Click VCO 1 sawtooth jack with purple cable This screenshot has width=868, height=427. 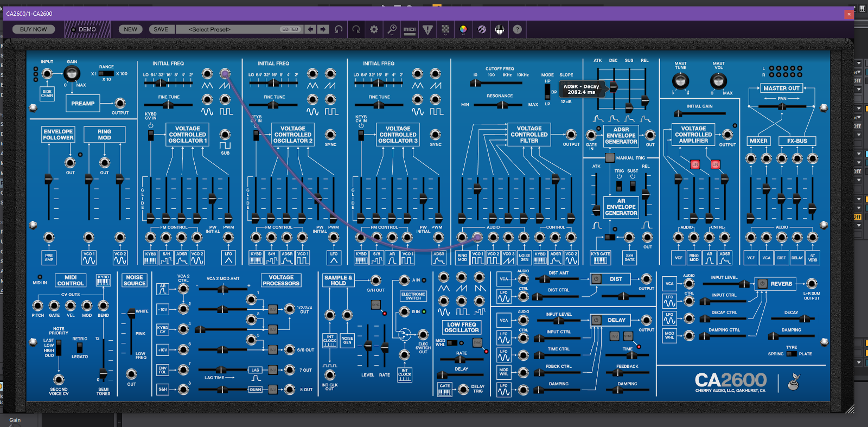point(225,73)
